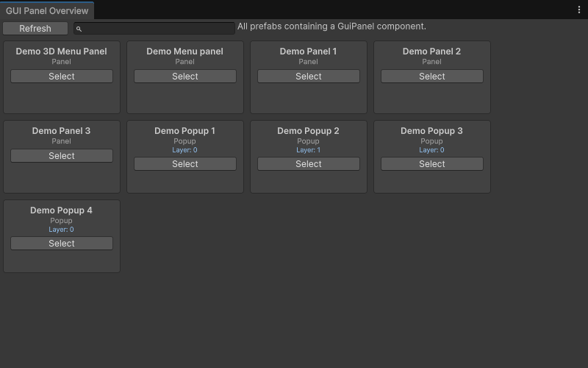
Task: Select the Demo 3D Menu Panel prefab
Action: tap(62, 77)
